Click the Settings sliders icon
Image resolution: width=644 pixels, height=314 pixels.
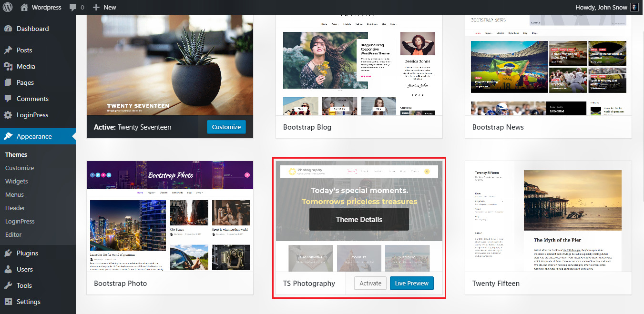pyautogui.click(x=8, y=302)
